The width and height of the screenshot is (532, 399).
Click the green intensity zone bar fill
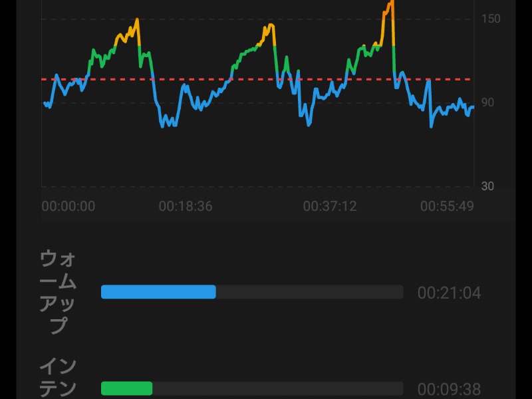click(x=126, y=388)
